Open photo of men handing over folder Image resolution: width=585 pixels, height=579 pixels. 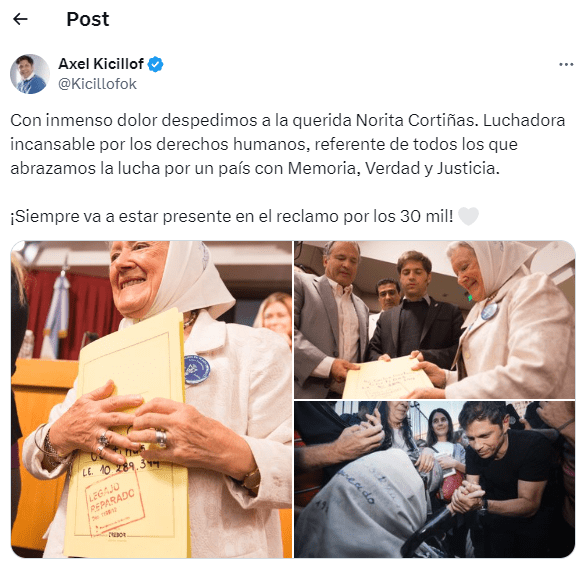(x=435, y=320)
